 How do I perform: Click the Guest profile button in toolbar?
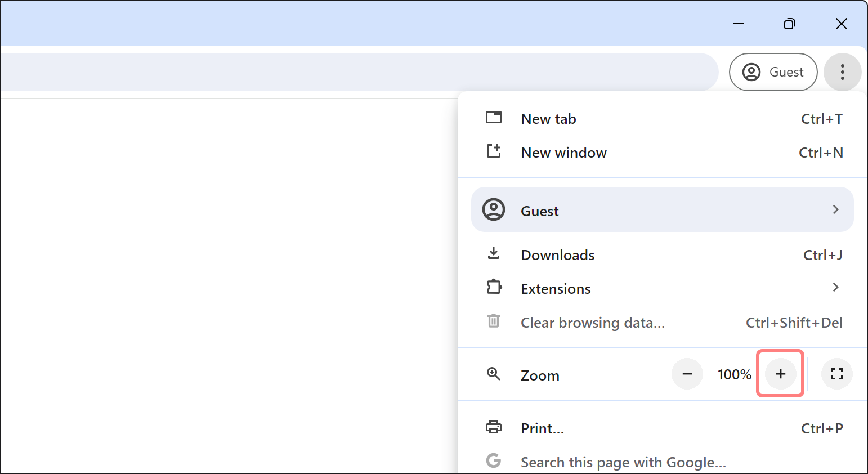click(x=773, y=72)
